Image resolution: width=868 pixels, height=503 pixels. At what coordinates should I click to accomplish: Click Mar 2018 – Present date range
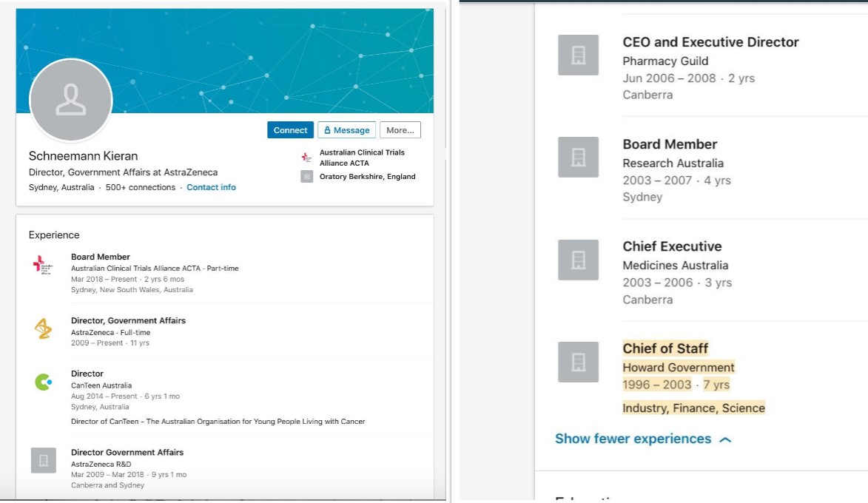[104, 279]
